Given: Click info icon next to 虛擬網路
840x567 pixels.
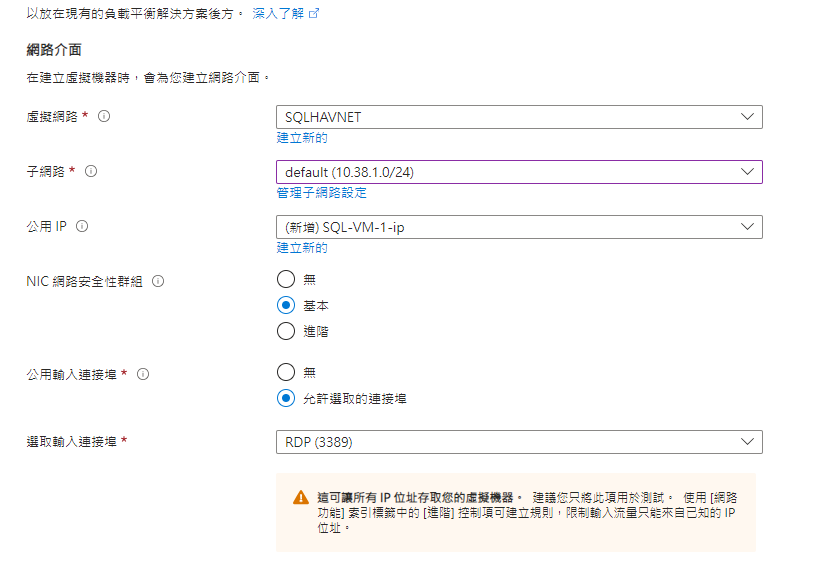Looking at the screenshot, I should [104, 116].
